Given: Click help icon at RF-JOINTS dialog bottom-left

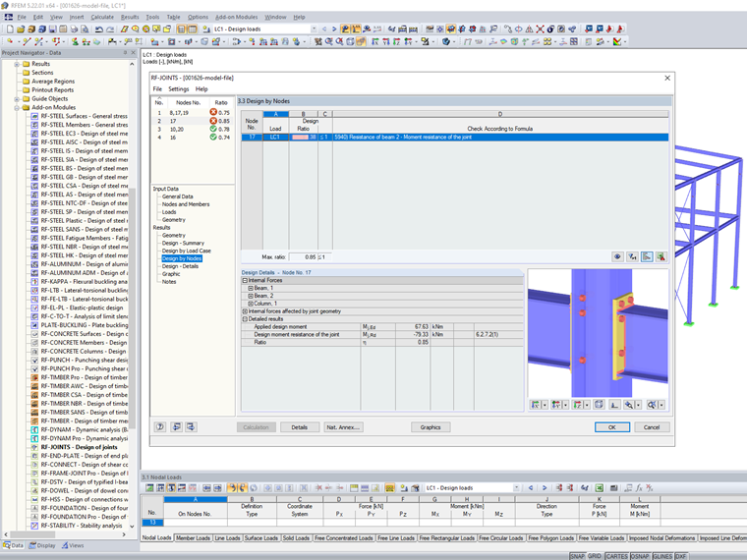Looking at the screenshot, I should coord(160,427).
